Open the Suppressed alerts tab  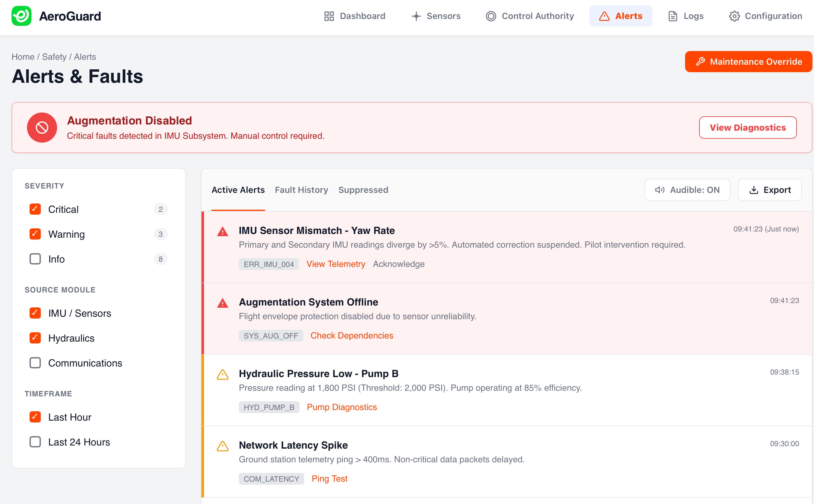point(363,190)
